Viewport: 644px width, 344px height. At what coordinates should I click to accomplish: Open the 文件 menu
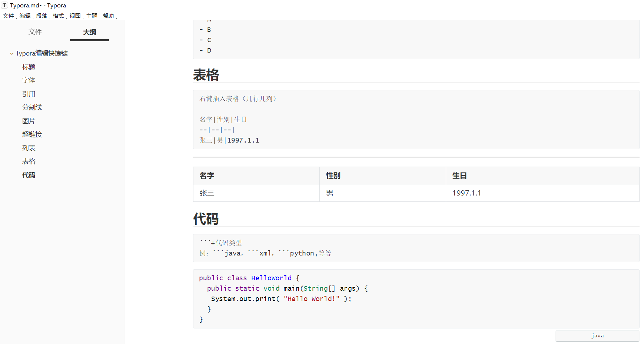coord(8,16)
